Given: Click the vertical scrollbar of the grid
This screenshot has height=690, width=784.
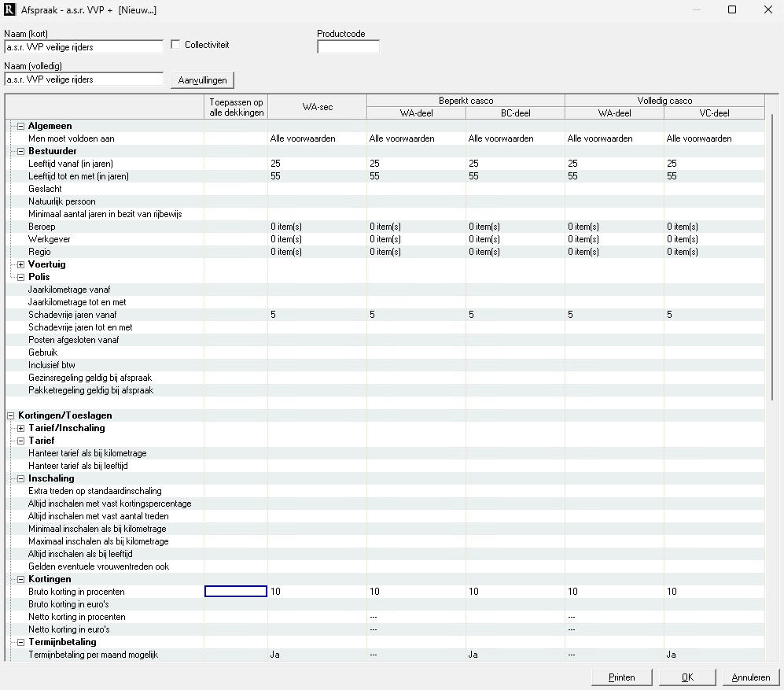Looking at the screenshot, I should [x=772, y=256].
